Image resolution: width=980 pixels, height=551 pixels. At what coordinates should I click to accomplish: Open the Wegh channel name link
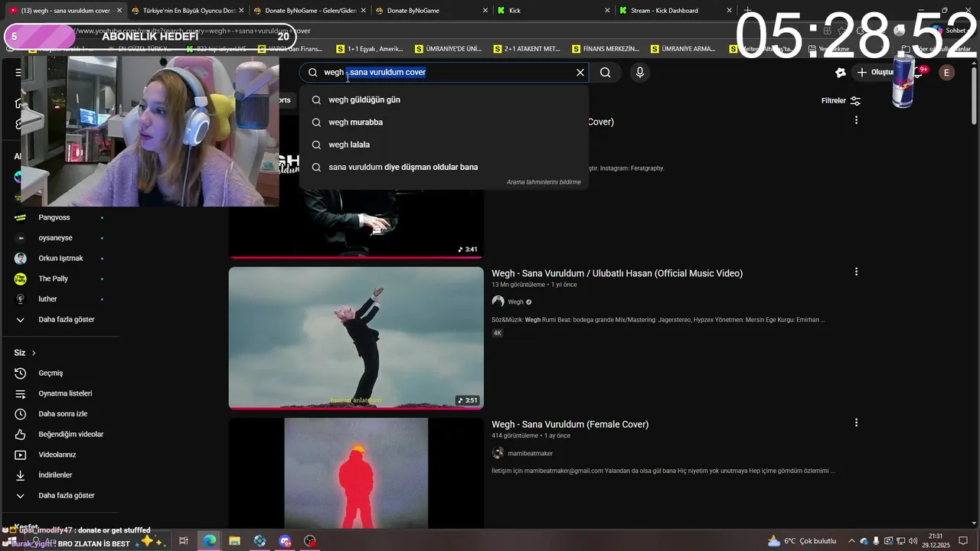point(516,302)
